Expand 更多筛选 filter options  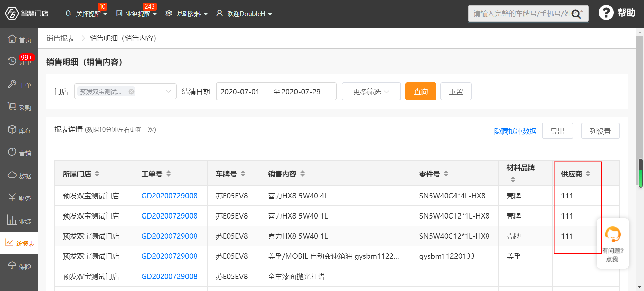point(371,91)
